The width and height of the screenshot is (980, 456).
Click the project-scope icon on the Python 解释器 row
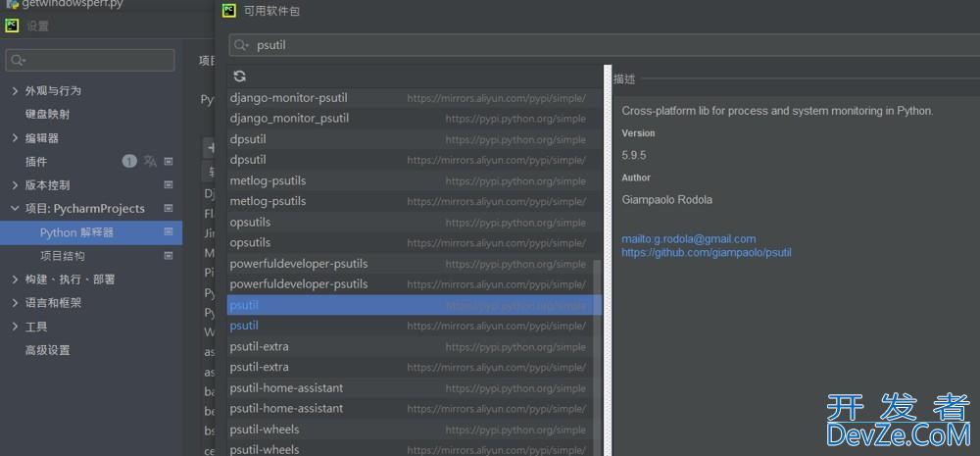coord(169,232)
